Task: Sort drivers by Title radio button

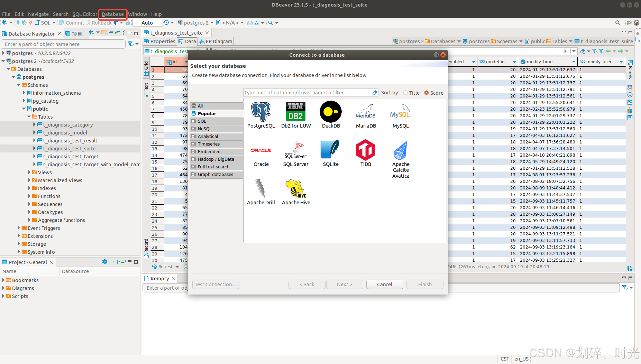Action: coord(405,93)
